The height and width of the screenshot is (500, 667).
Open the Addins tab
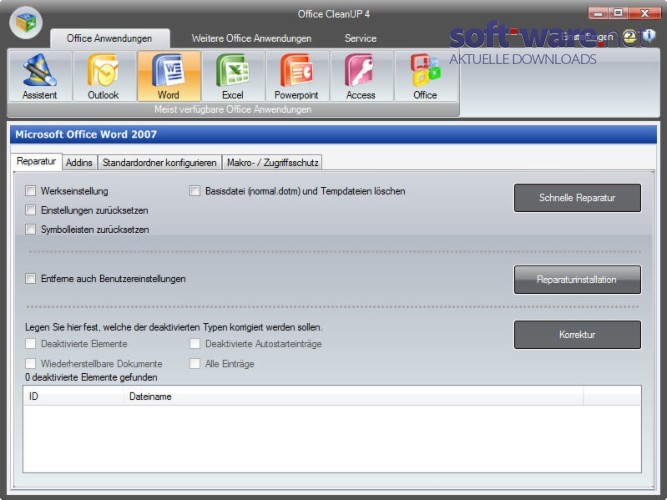point(79,163)
